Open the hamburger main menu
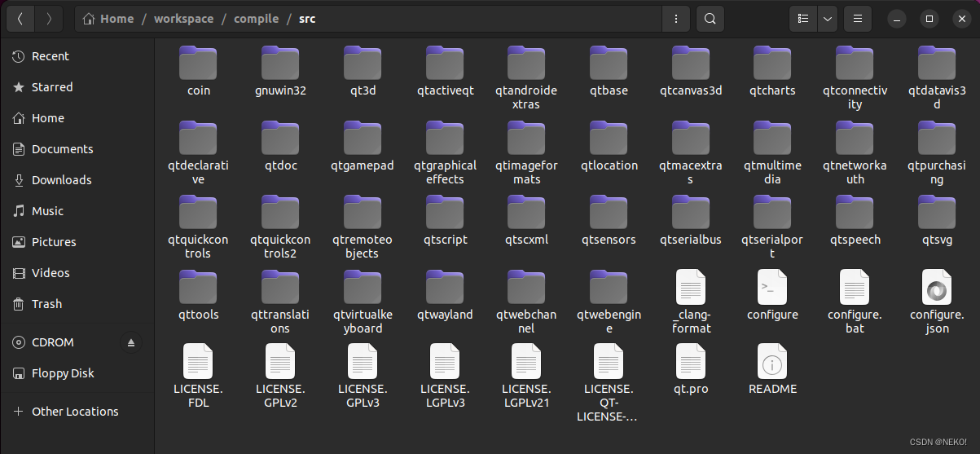The height and width of the screenshot is (454, 980). (x=857, y=18)
